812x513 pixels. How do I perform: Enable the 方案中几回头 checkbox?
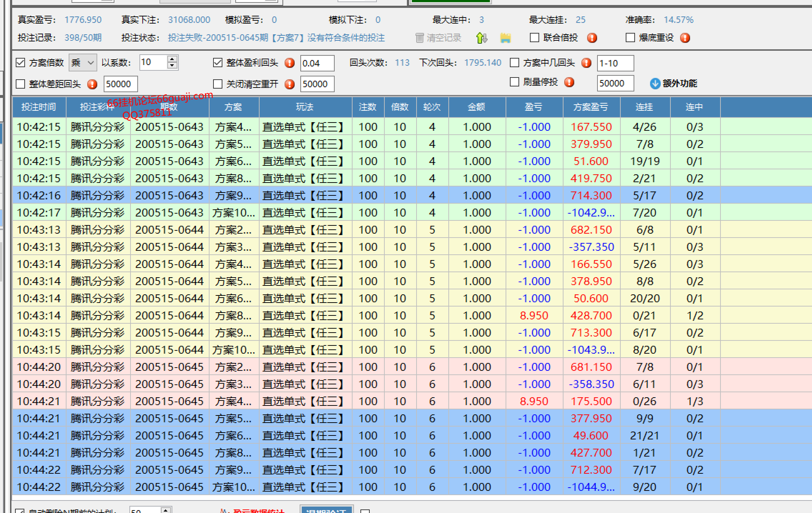coord(515,63)
